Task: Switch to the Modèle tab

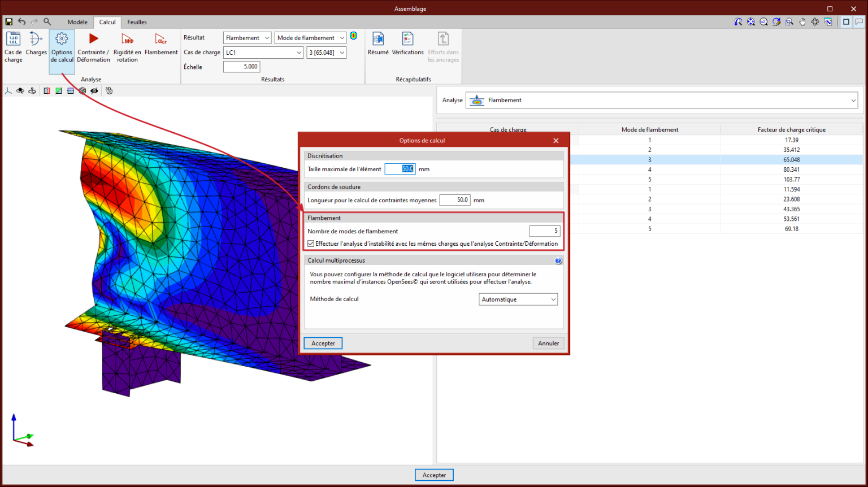Action: click(77, 22)
